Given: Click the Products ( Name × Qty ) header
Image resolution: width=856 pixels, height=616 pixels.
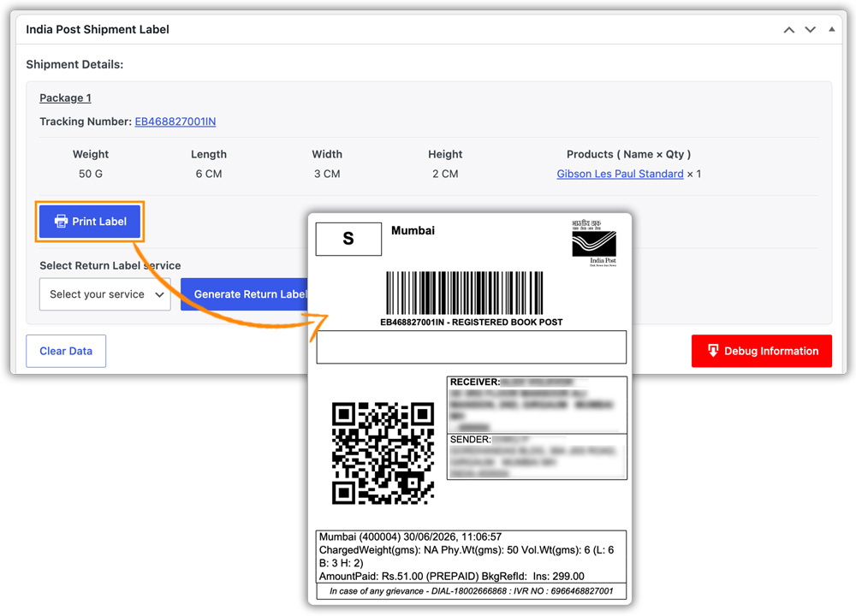Looking at the screenshot, I should click(x=628, y=154).
